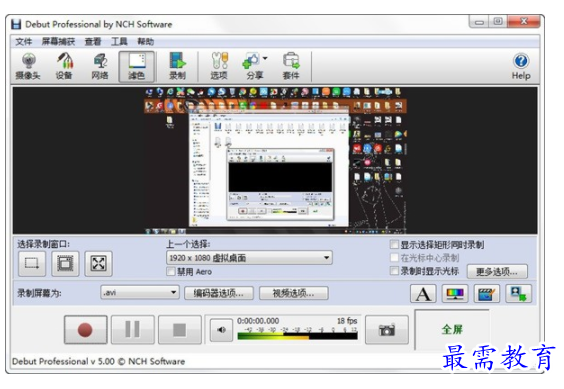Image resolution: width=564 pixels, height=389 pixels.
Task: Choose the full screen capture button
Action: click(98, 263)
